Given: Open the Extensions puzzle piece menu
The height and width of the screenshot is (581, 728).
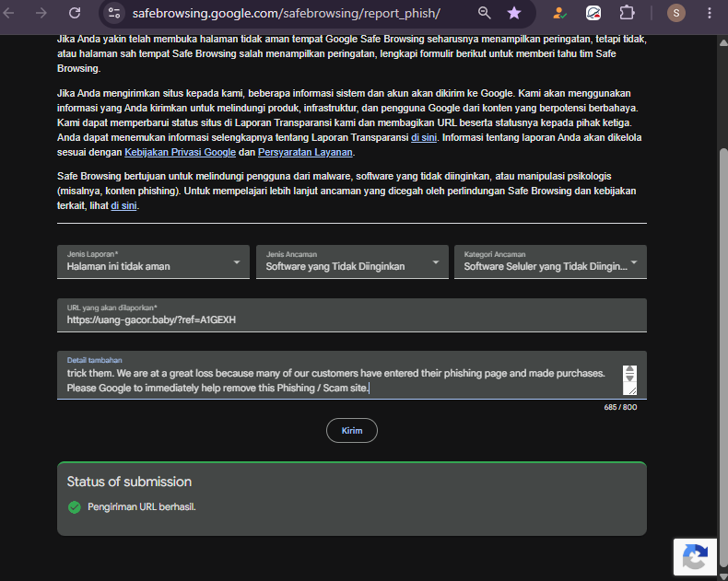Looking at the screenshot, I should click(627, 13).
